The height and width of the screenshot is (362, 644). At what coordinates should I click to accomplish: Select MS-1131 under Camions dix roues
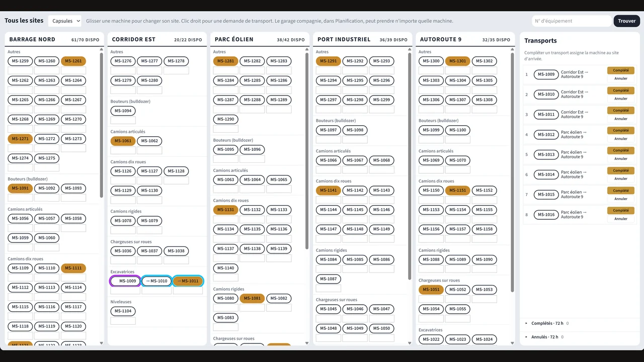[x=226, y=210]
